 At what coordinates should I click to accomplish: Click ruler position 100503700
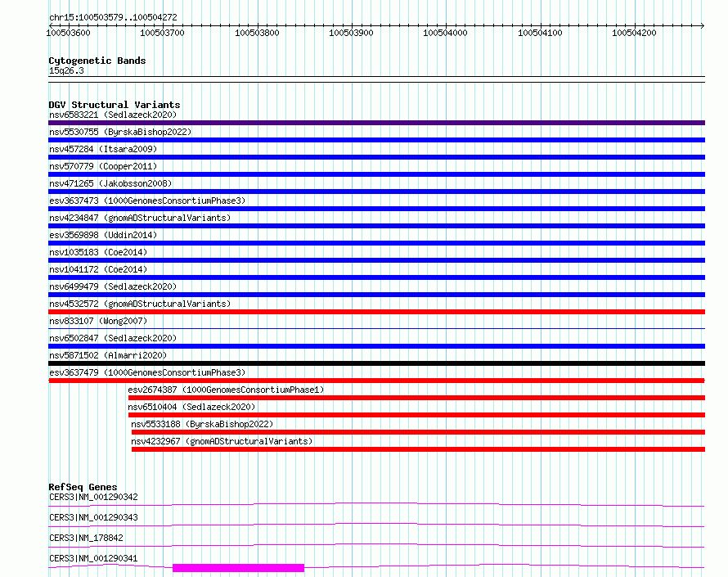click(x=162, y=33)
